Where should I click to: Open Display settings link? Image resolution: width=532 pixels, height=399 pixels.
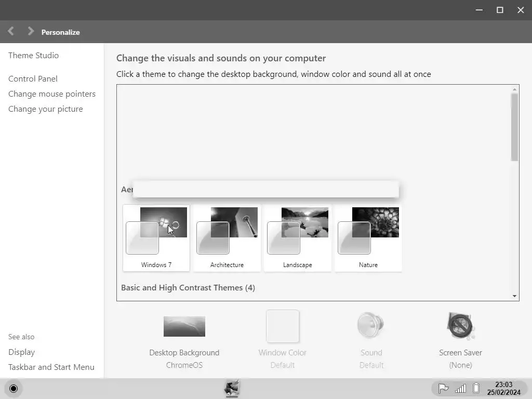21,352
